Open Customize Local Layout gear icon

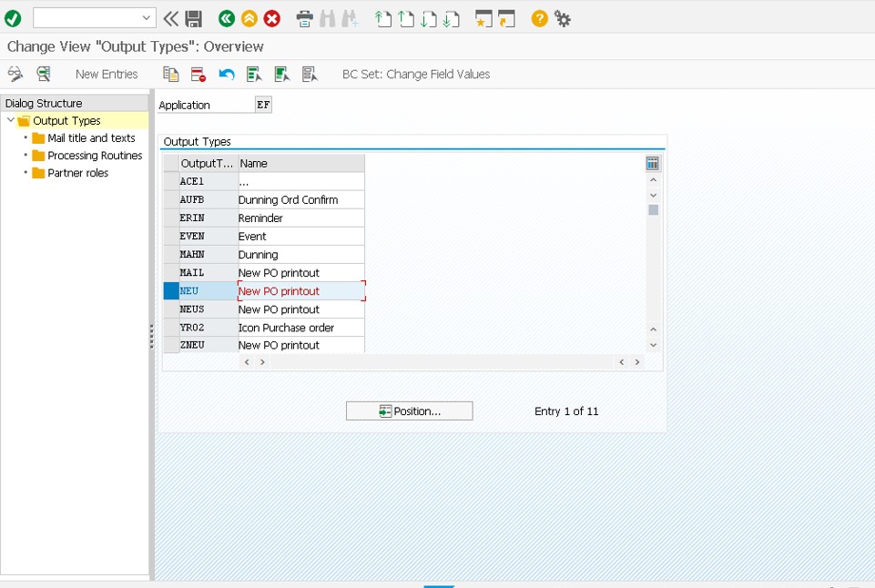(563, 19)
